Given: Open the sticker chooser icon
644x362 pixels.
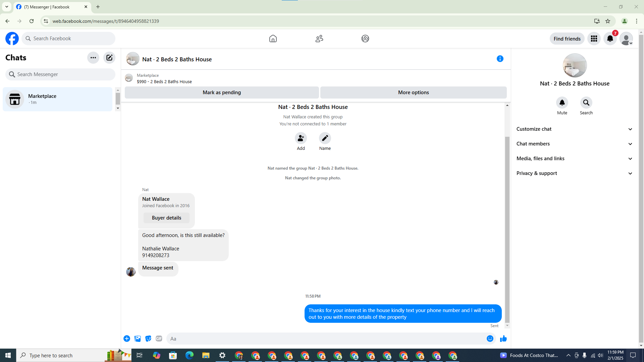Looking at the screenshot, I should (x=148, y=339).
